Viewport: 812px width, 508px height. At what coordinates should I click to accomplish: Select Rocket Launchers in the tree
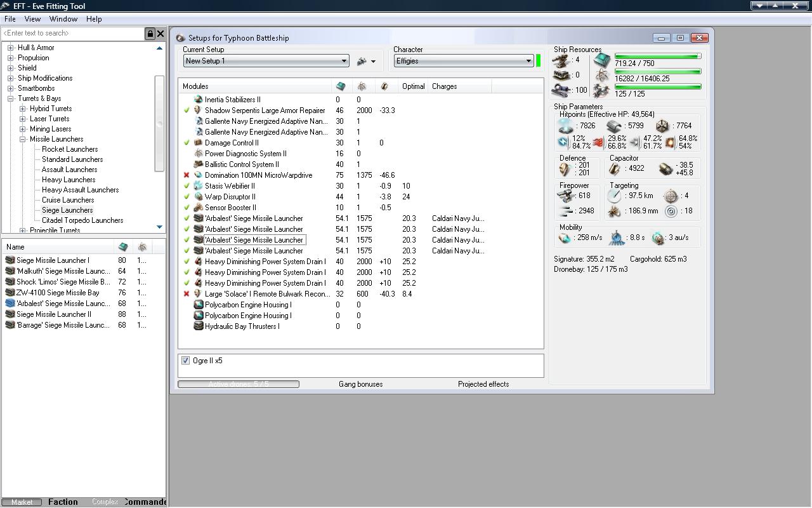70,149
